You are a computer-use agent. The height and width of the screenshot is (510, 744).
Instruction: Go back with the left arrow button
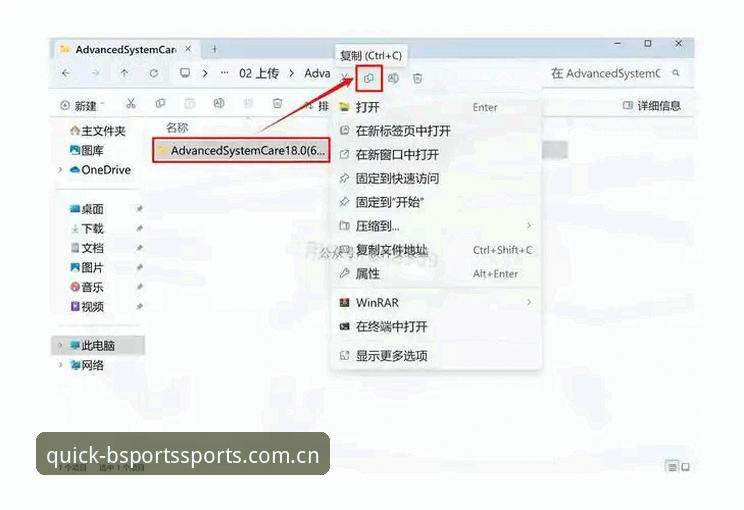point(66,73)
